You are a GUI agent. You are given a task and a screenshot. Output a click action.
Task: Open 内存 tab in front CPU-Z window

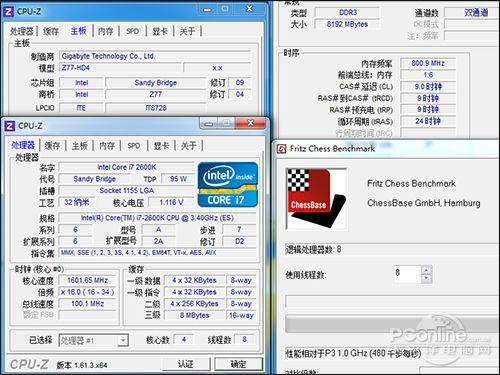click(107, 146)
